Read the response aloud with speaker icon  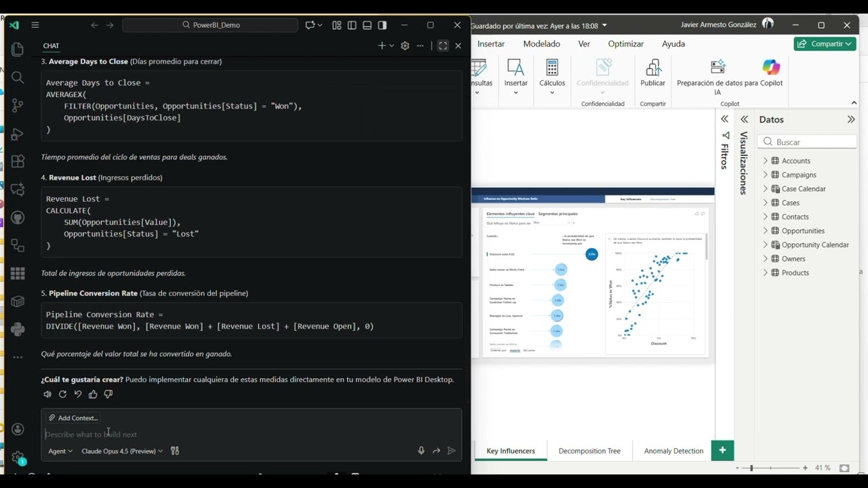pyautogui.click(x=47, y=394)
